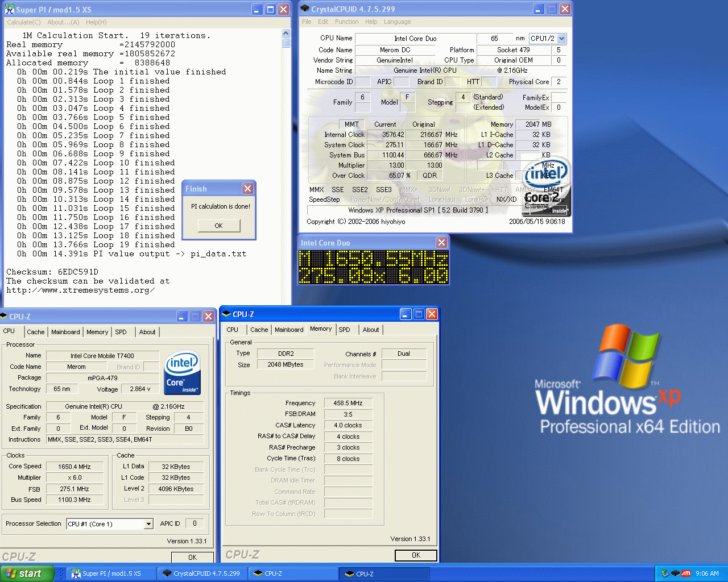Click the ATI tray icon in system tray
728x582 pixels.
(685, 573)
